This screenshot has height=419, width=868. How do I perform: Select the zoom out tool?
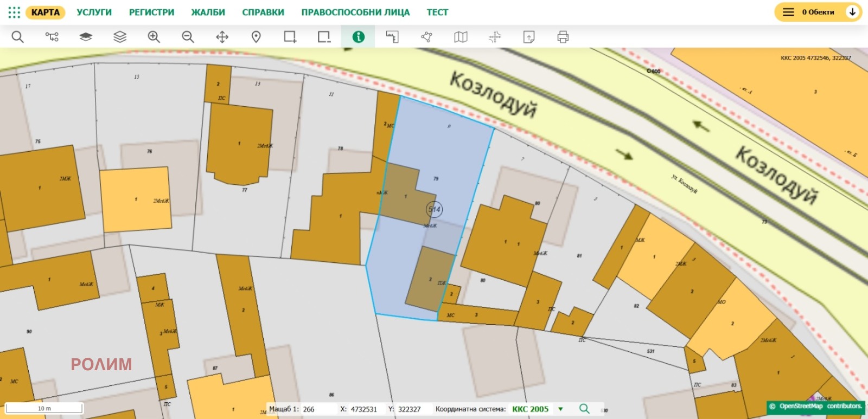[x=188, y=37]
